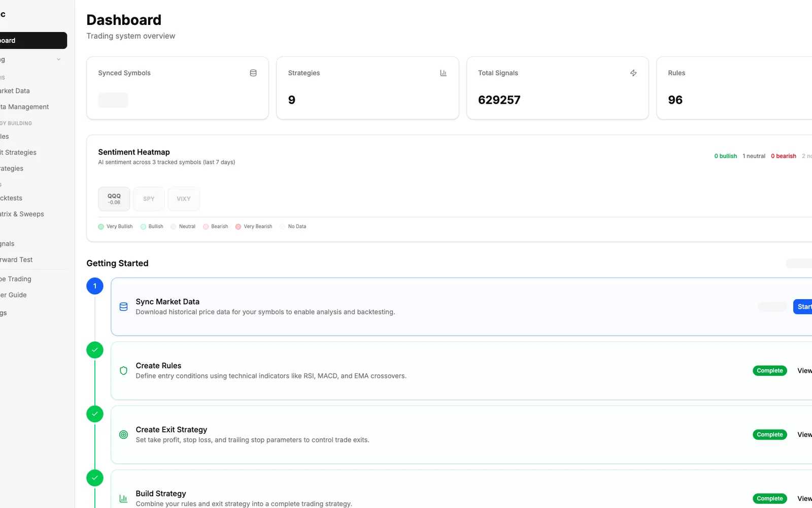812x508 pixels.
Task: Click the Complete badge on Create Exit Strategy
Action: pyautogui.click(x=770, y=435)
